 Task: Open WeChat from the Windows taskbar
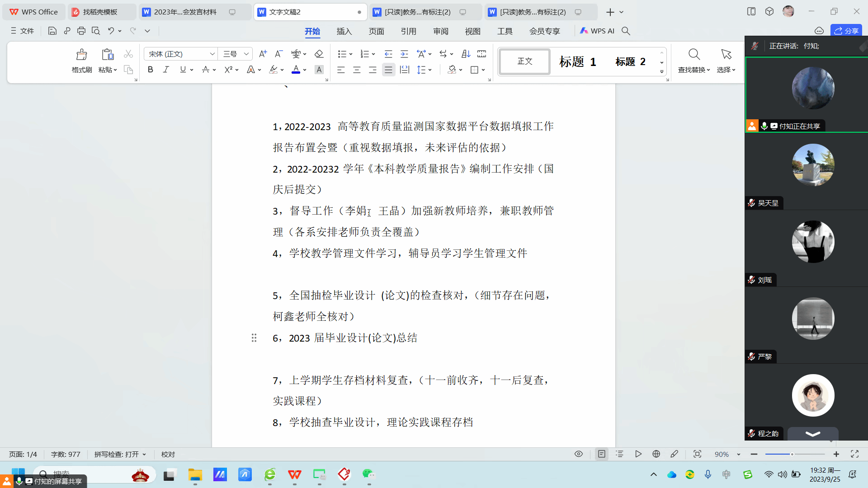pos(369,474)
